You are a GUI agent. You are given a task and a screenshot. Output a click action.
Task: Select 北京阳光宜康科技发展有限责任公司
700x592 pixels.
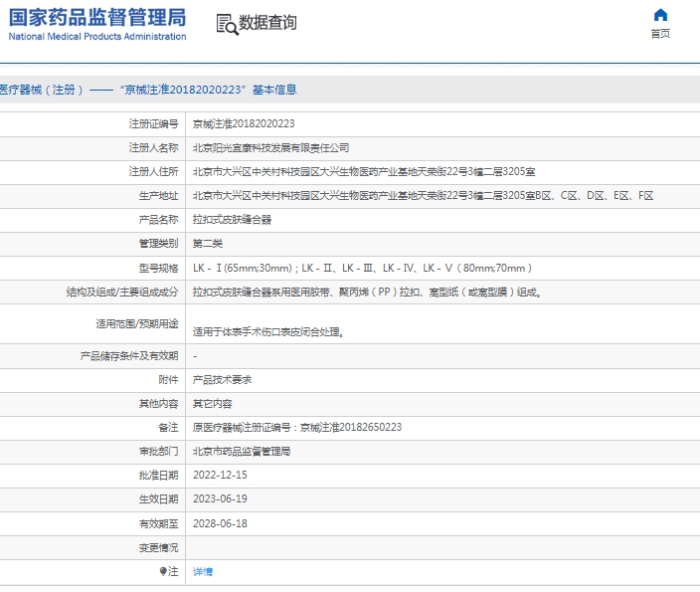[271, 148]
